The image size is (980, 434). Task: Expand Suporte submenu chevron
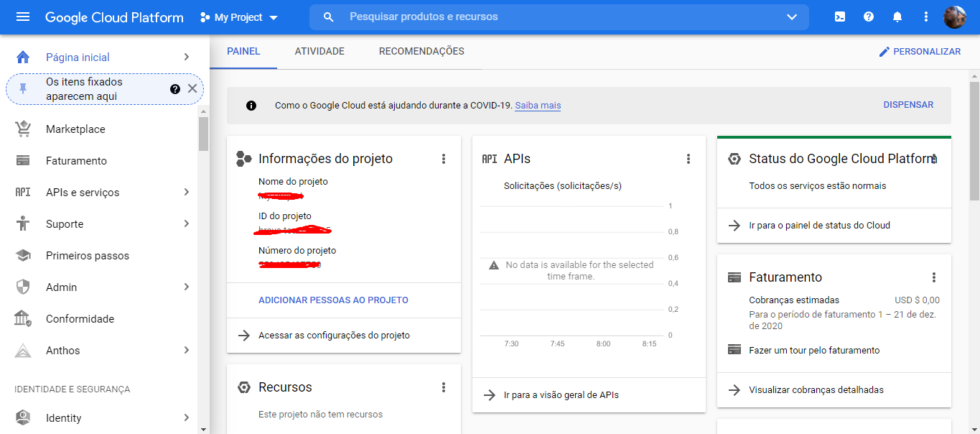coord(186,224)
